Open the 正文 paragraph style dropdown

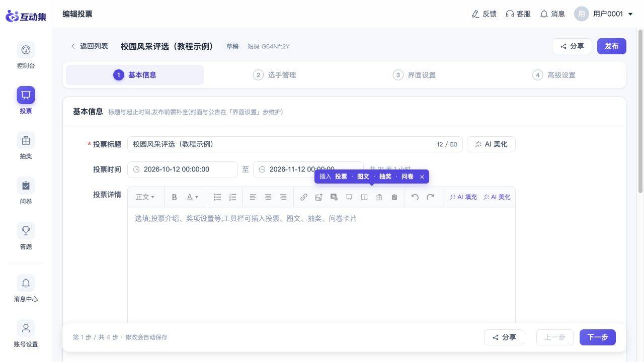(145, 197)
